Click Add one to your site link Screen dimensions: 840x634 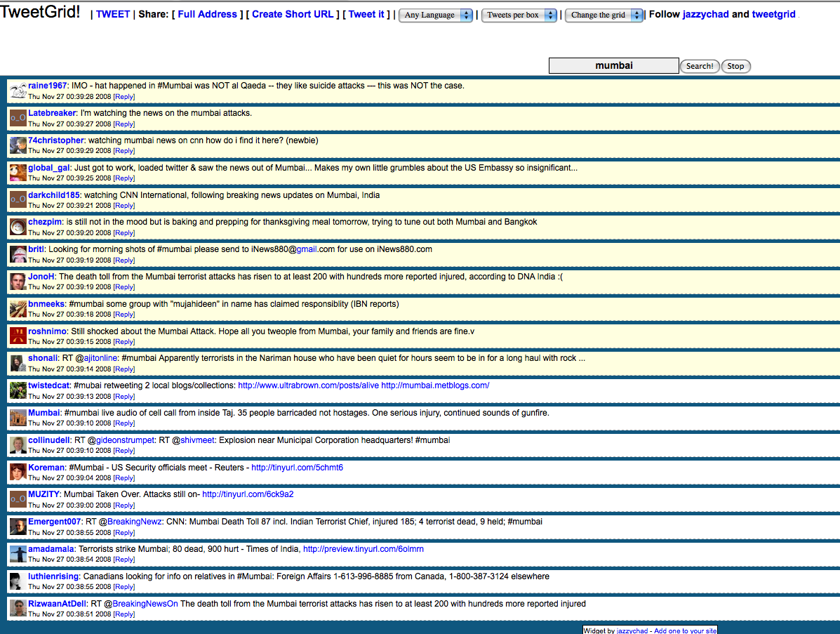(685, 630)
